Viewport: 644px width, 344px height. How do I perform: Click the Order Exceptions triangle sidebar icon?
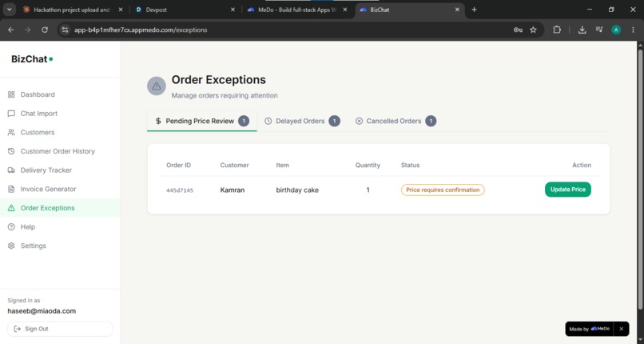pyautogui.click(x=11, y=208)
